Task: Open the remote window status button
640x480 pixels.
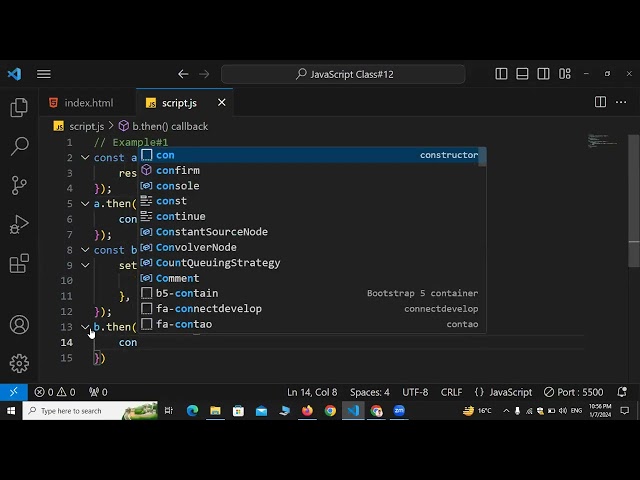Action: click(x=13, y=392)
